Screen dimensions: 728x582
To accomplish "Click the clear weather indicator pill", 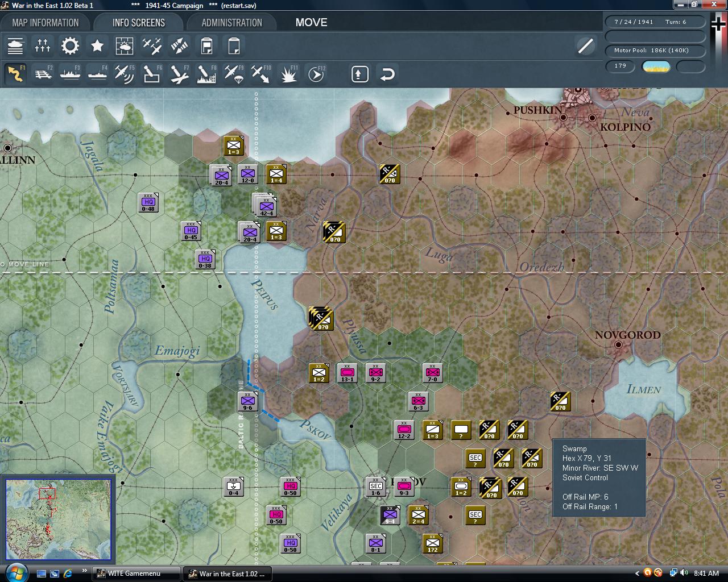I will tap(656, 66).
